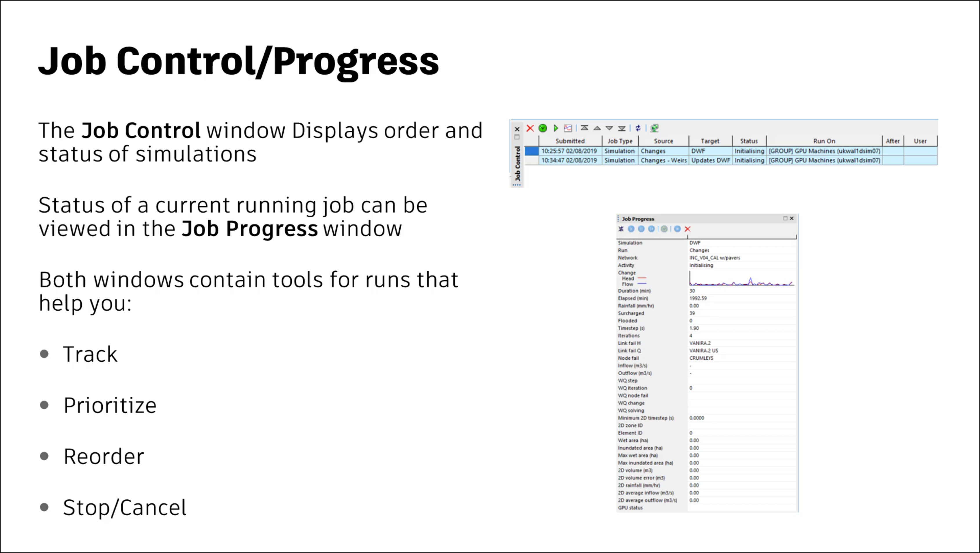Click the 'Changes - Weirs' source cell
Screen dimensions: 980x553
click(663, 161)
